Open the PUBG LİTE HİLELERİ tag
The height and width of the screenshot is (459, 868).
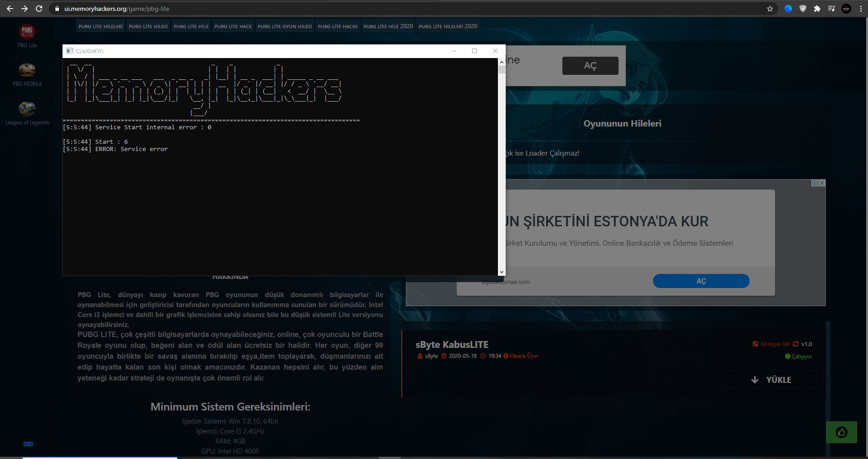[x=101, y=26]
